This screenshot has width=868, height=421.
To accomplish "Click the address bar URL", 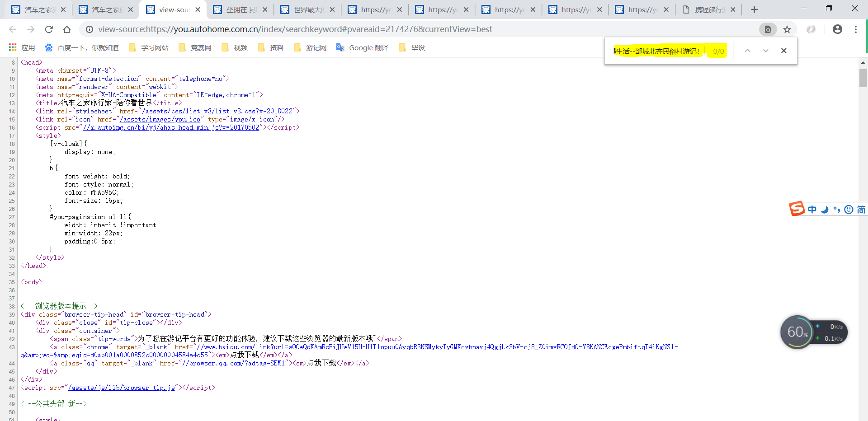I will [295, 29].
